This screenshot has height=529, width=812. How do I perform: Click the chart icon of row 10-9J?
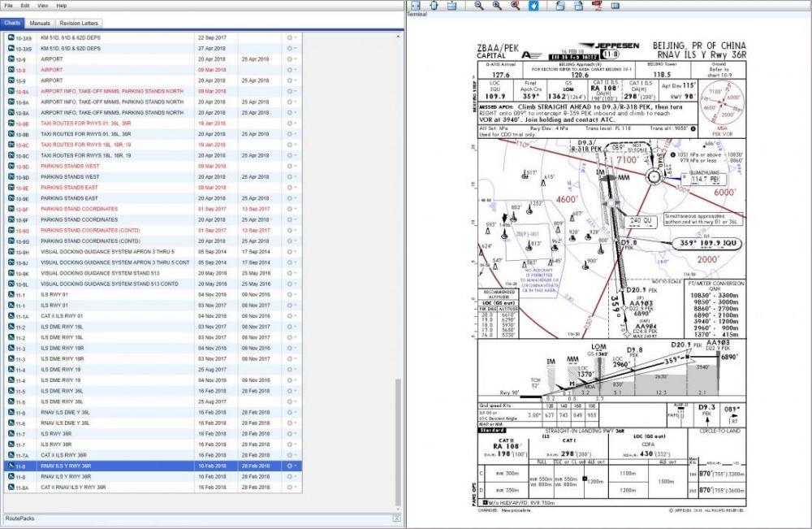click(11, 262)
